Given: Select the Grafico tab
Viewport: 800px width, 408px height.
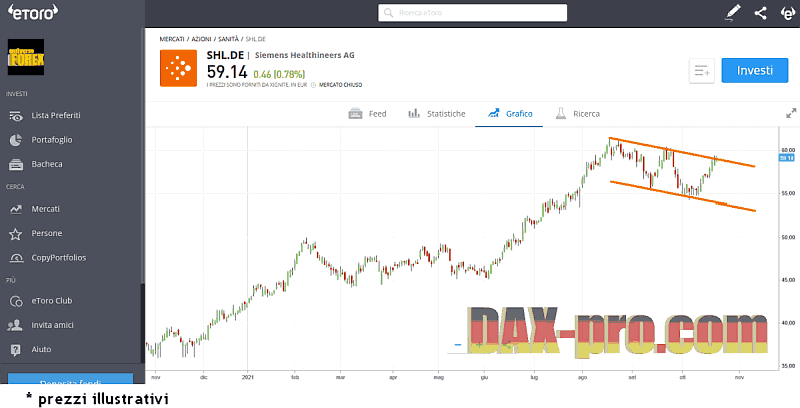Looking at the screenshot, I should point(509,114).
